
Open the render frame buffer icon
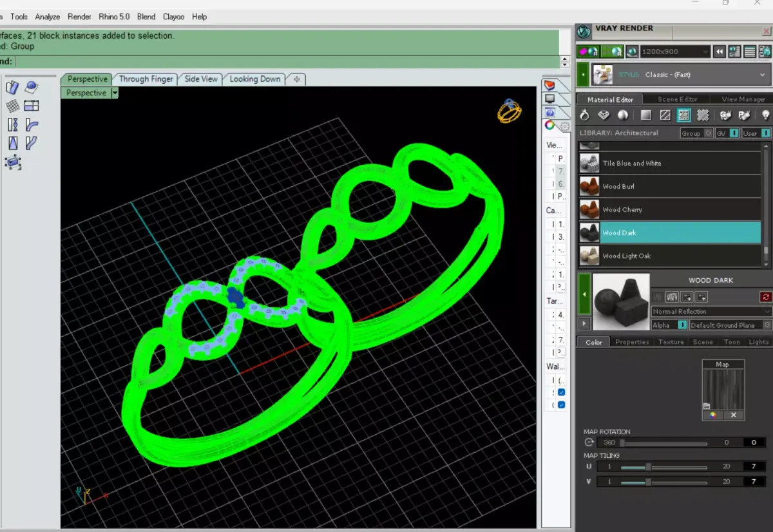point(735,52)
